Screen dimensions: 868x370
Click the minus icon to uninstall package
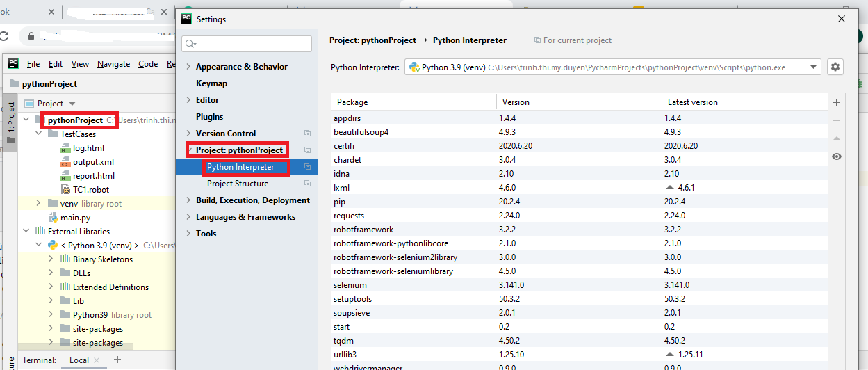[x=837, y=120]
